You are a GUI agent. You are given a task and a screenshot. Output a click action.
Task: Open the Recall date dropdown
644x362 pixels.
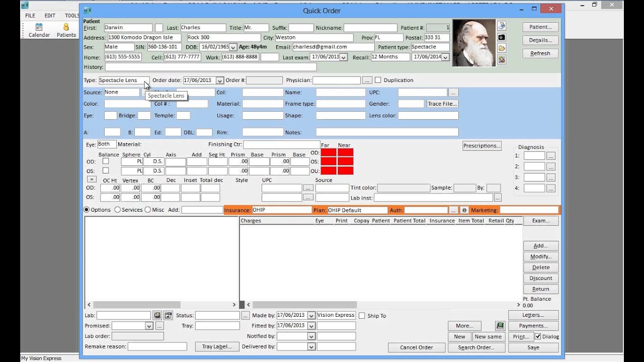coord(445,57)
